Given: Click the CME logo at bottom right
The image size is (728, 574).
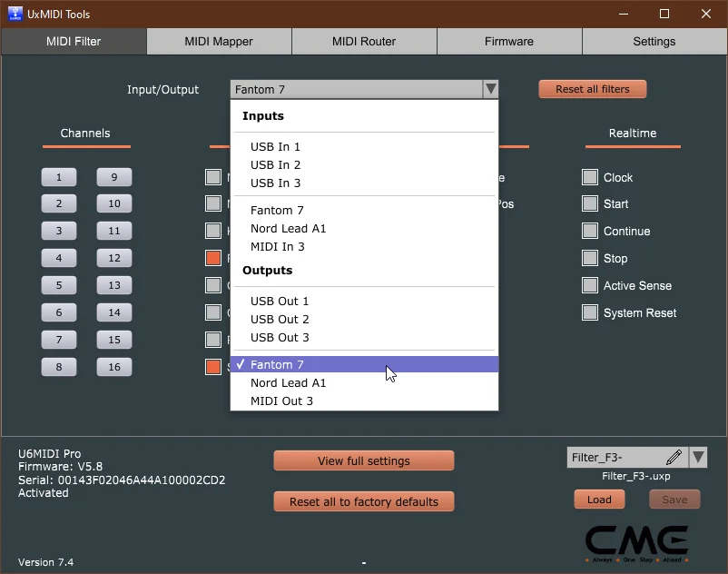Looking at the screenshot, I should (636, 539).
